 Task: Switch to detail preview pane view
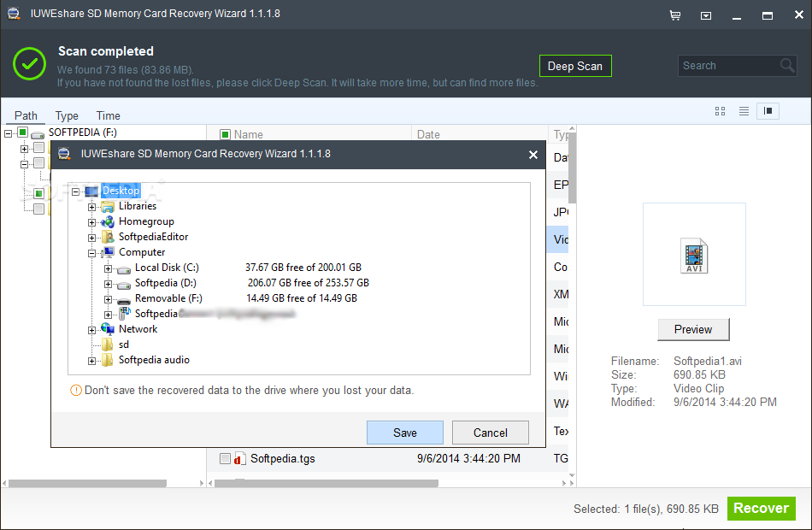pos(768,111)
